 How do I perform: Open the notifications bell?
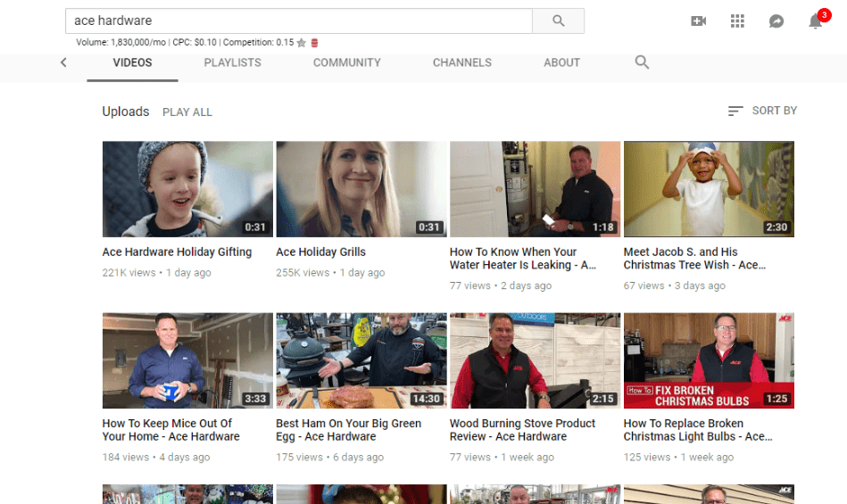(816, 21)
